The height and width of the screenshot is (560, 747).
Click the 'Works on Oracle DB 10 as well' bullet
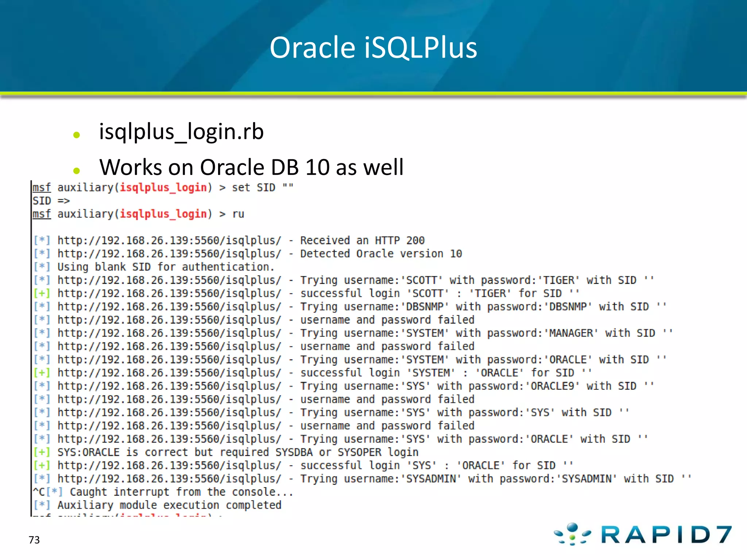[x=251, y=167]
